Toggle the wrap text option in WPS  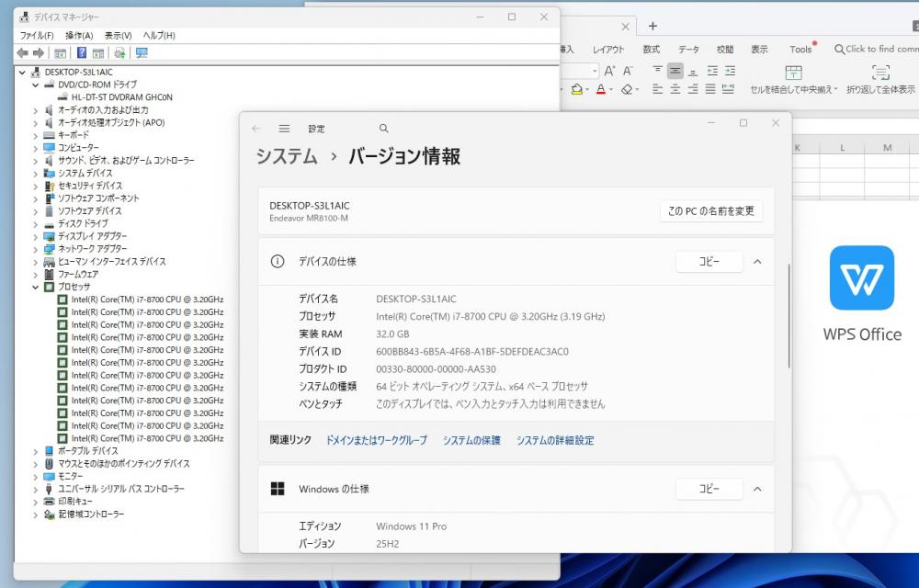(880, 73)
